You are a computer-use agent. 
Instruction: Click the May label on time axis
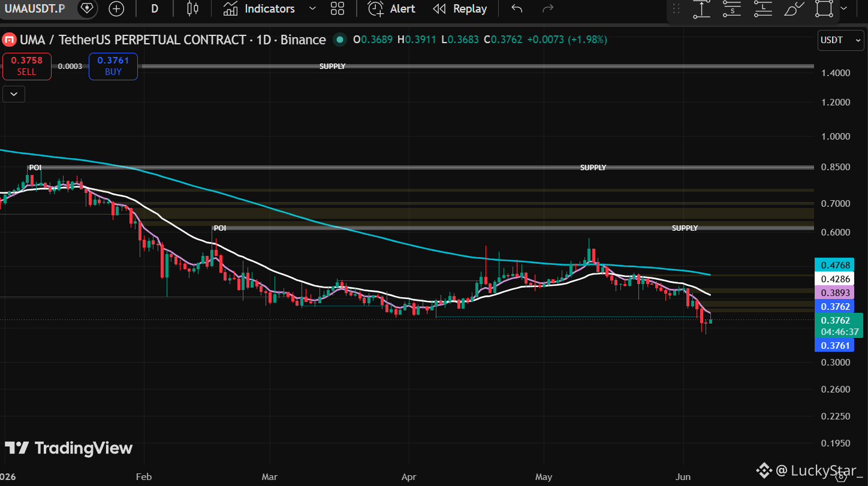pyautogui.click(x=544, y=477)
